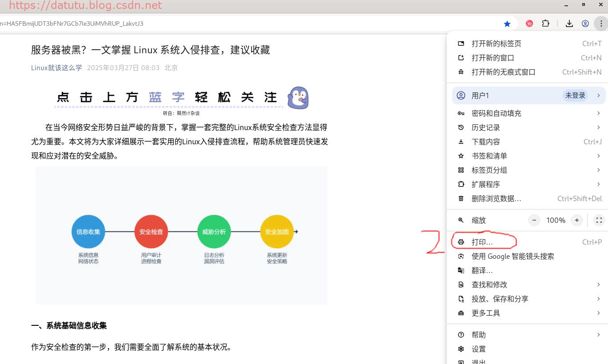The width and height of the screenshot is (608, 364).
Task: Click the find icon beside 查找和修改
Action: click(x=461, y=285)
